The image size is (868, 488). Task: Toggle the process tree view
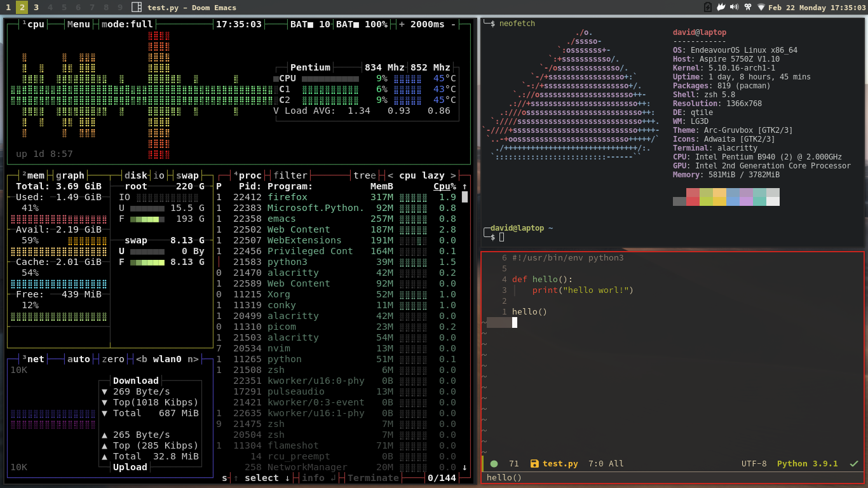click(x=365, y=175)
